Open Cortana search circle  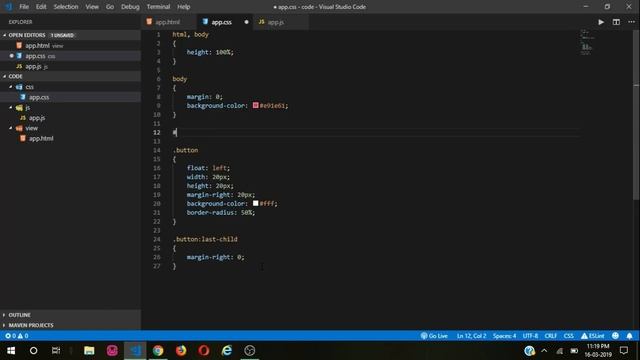coord(33,351)
